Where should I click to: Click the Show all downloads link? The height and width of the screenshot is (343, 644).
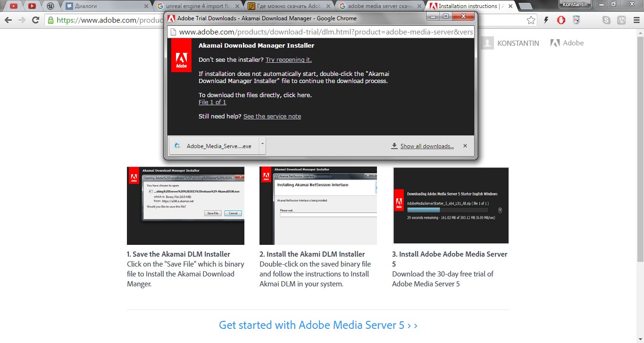tap(427, 146)
